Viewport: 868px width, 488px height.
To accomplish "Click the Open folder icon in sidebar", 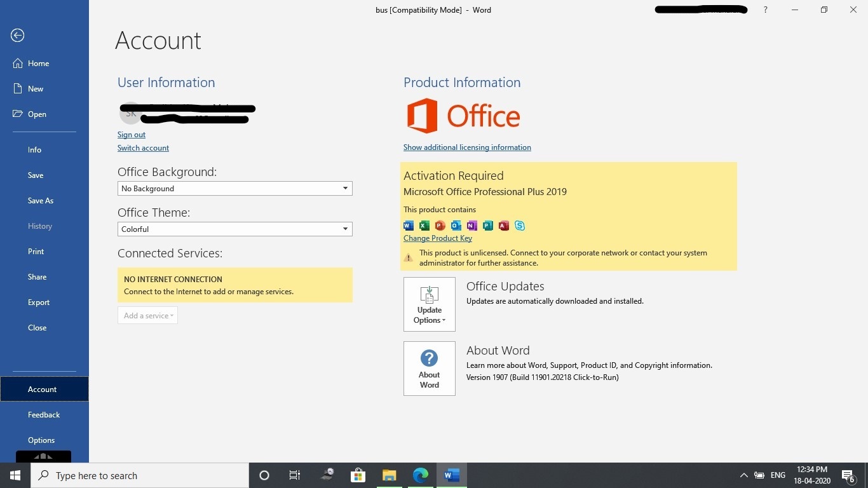I will point(18,114).
